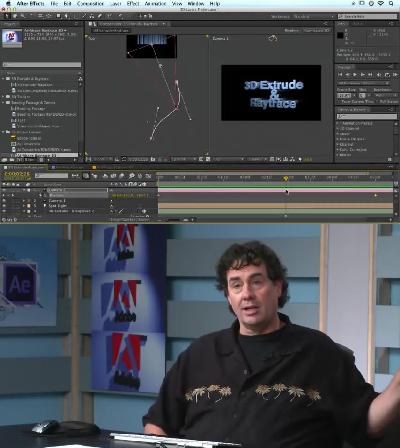This screenshot has width=400, height=448.
Task: Jump to last frame in Preview panel
Action: pyautogui.click(x=370, y=75)
